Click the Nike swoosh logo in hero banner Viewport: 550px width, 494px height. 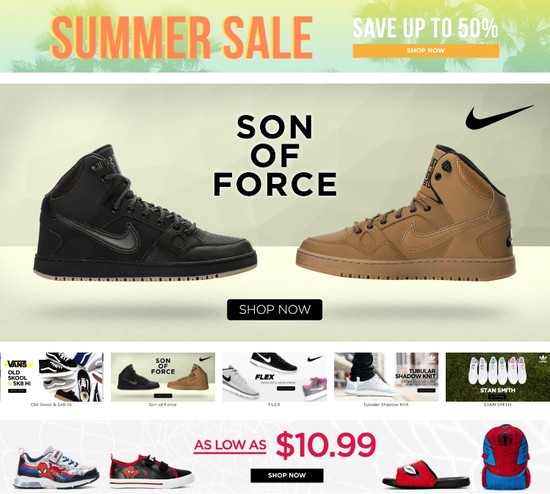(x=499, y=117)
